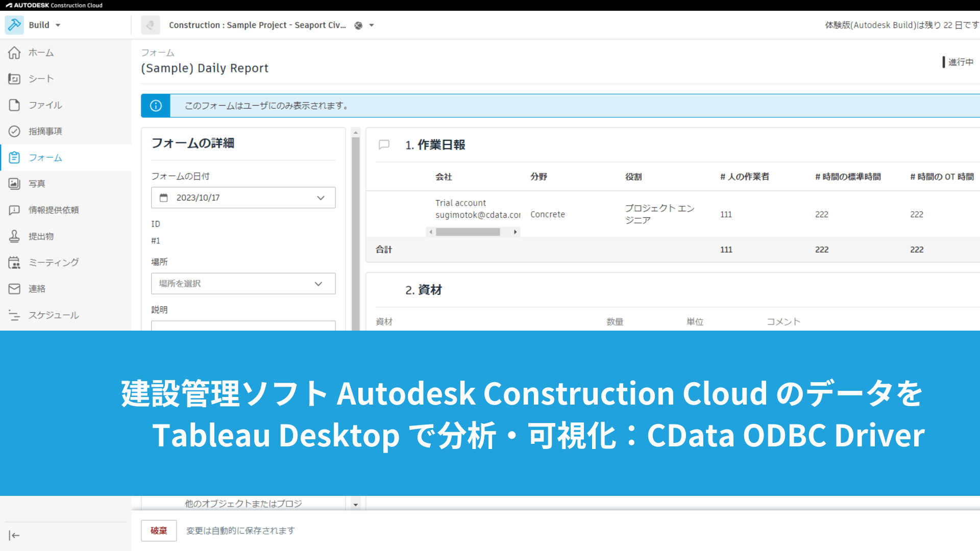980x551 pixels.
Task: Select the Sample Project - Seaport Civ project name
Action: click(257, 24)
